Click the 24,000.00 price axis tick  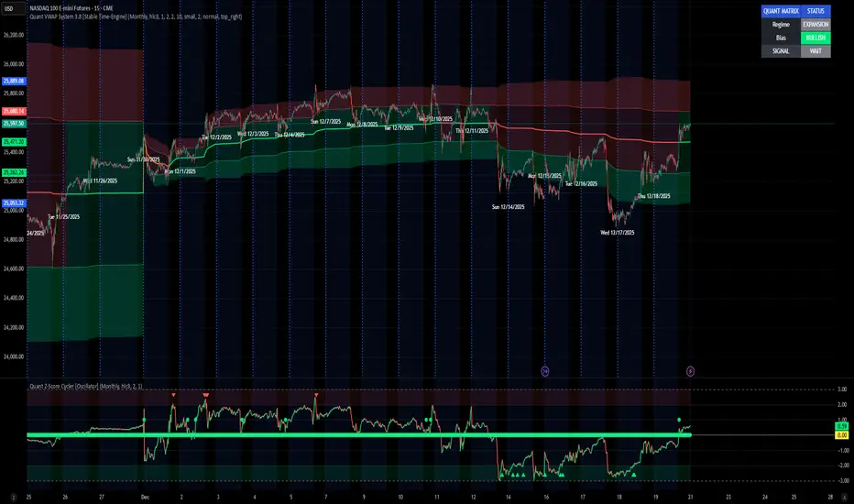(14, 356)
